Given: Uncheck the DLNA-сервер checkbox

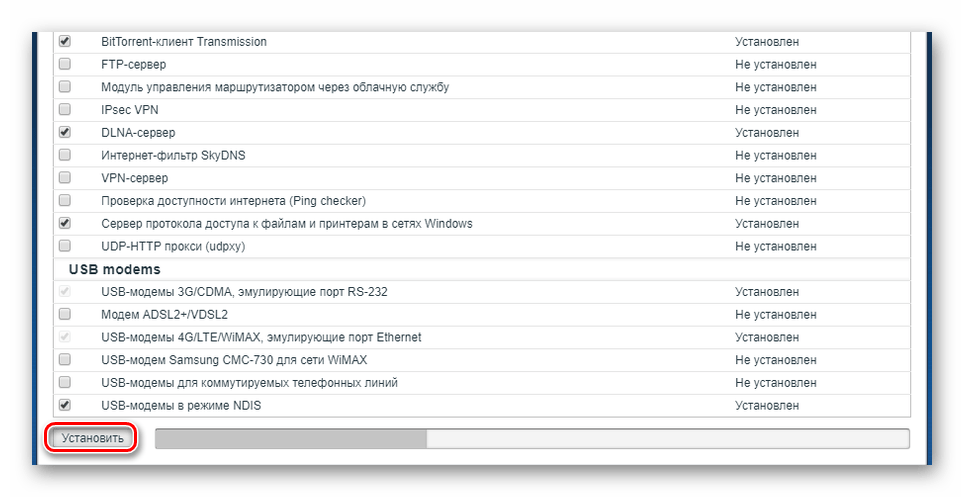Looking at the screenshot, I should point(65,132).
